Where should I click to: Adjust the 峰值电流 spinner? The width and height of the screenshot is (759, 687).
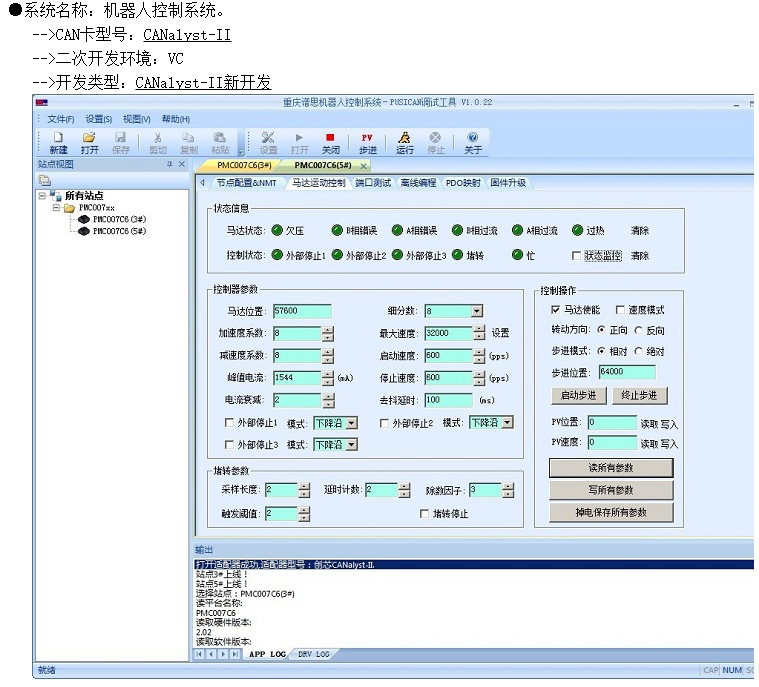coord(328,378)
